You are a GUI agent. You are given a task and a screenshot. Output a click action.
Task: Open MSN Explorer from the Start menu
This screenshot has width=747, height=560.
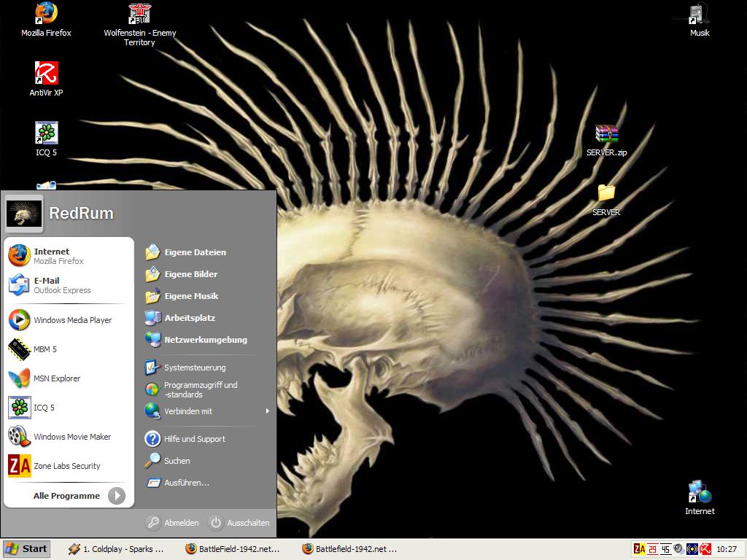click(69, 378)
